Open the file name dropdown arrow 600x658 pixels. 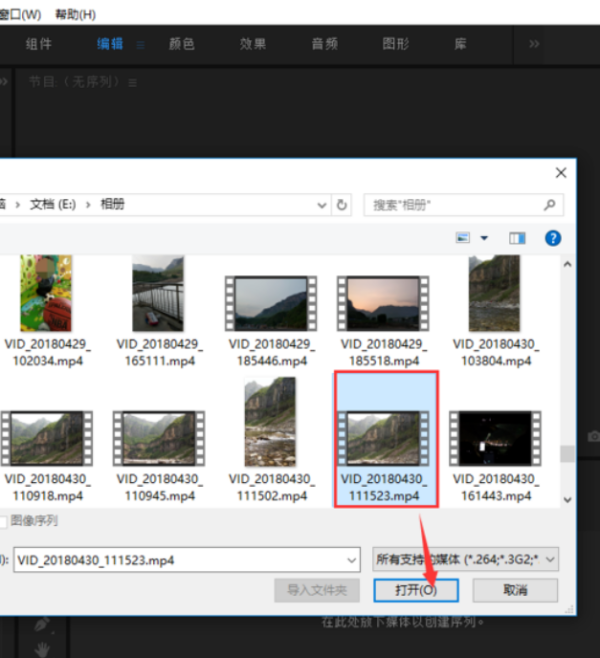click(352, 560)
